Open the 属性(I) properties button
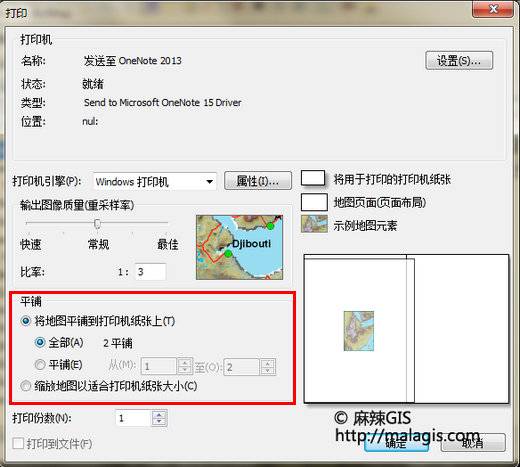This screenshot has height=467, width=520. (x=258, y=181)
